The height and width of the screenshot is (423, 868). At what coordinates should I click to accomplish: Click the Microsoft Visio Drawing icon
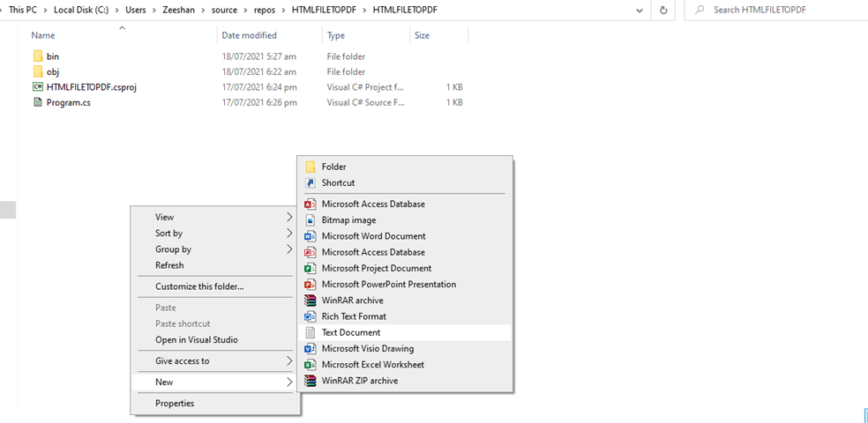coord(311,348)
